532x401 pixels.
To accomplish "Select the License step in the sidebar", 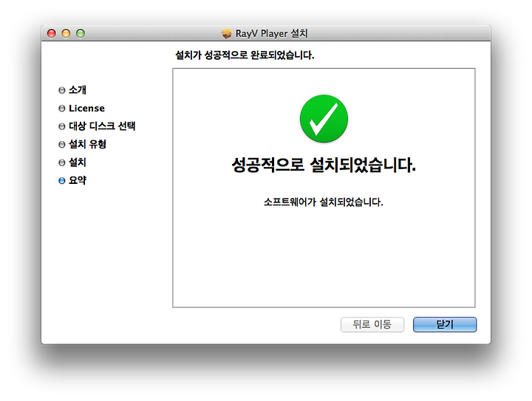I will pos(86,108).
